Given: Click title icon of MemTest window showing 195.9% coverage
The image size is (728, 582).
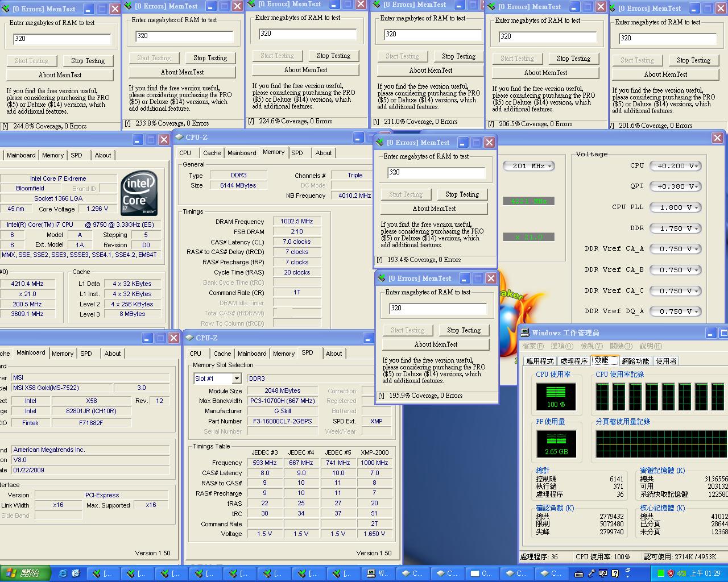Looking at the screenshot, I should point(382,278).
